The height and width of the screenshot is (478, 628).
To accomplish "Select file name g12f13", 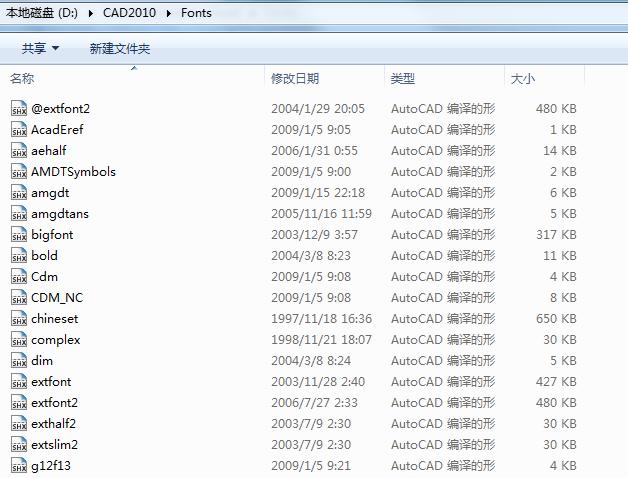I will (51, 466).
